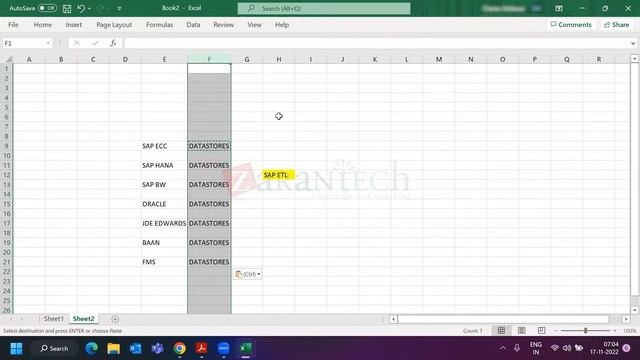Image resolution: width=640 pixels, height=360 pixels.
Task: Click DATASTORES cell next to ORACLE
Action: pyautogui.click(x=209, y=204)
